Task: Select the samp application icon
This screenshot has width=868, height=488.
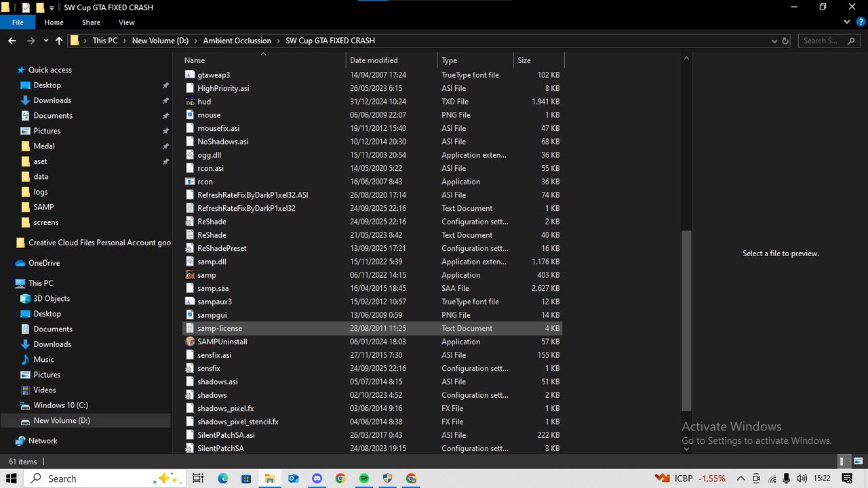Action: 190,275
